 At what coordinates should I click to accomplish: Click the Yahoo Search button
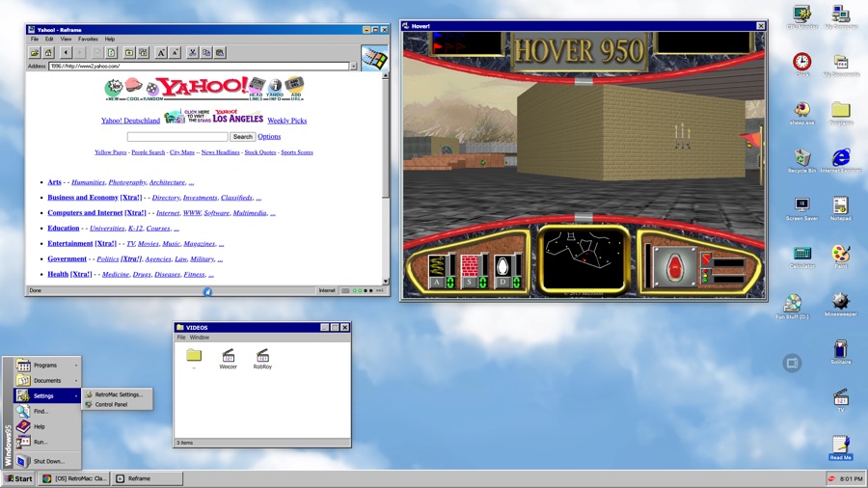242,137
